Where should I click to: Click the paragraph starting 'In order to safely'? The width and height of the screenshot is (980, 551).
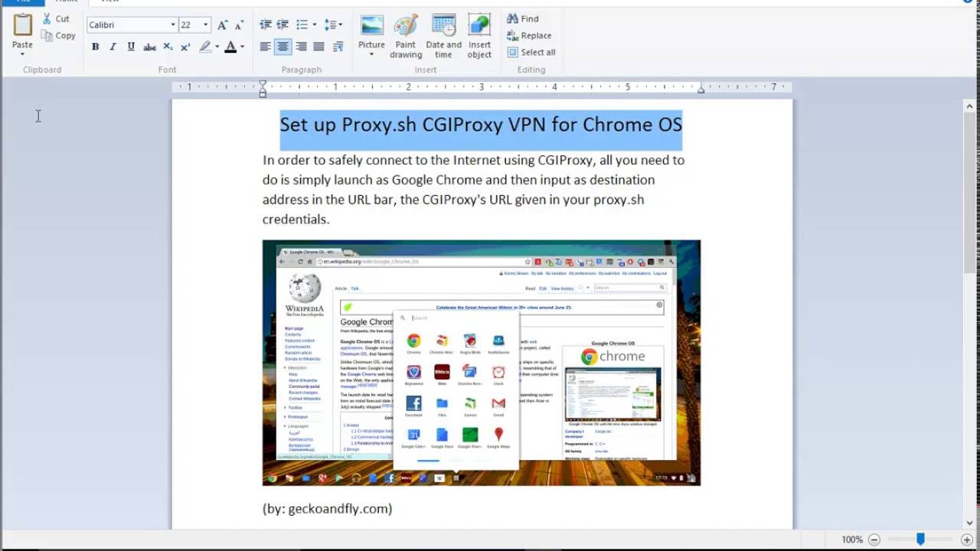pyautogui.click(x=473, y=190)
